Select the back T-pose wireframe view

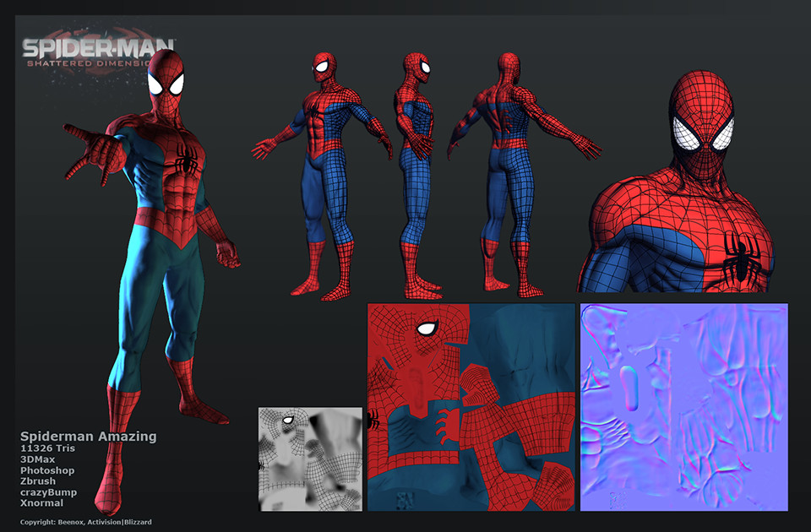[524, 175]
